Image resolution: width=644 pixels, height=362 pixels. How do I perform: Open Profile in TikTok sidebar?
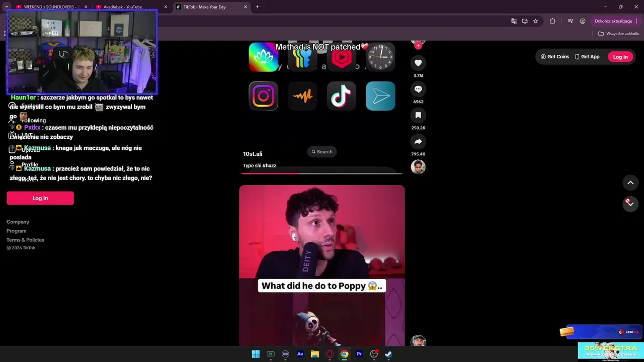tap(29, 165)
